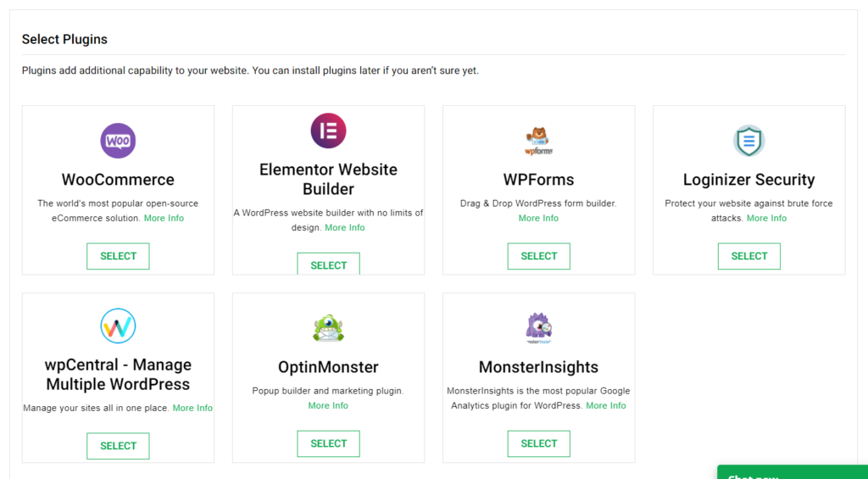Click the OptinMonster green monster icon
This screenshot has width=868, height=479.
pyautogui.click(x=328, y=328)
